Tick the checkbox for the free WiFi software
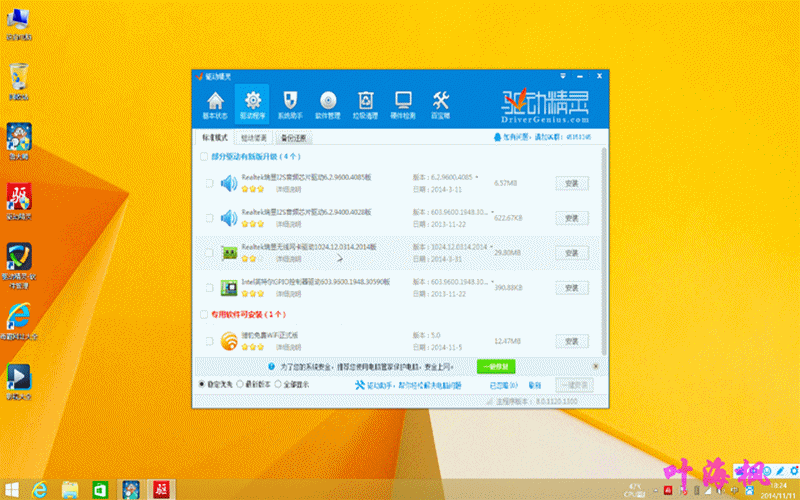This screenshot has height=500, width=800. [x=209, y=341]
